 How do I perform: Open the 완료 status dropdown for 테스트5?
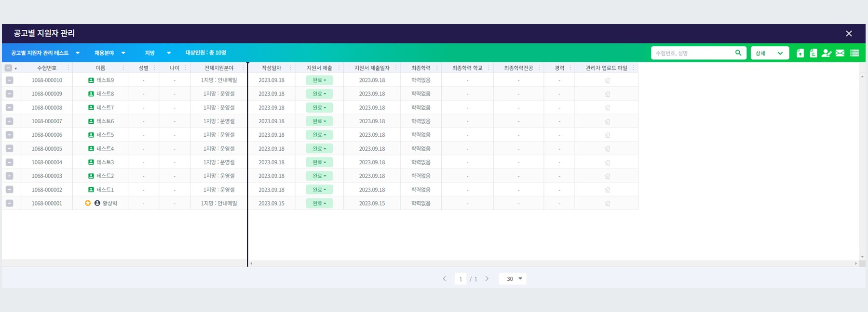(x=319, y=135)
